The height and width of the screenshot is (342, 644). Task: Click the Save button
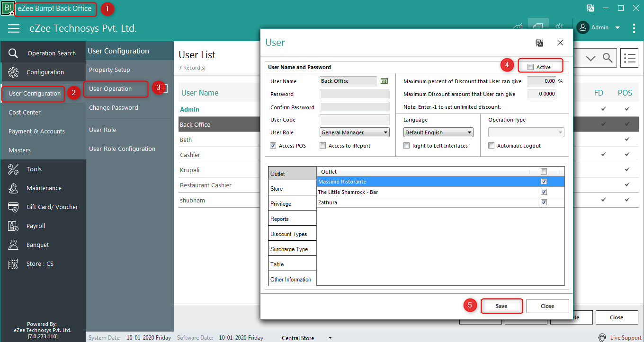point(501,306)
